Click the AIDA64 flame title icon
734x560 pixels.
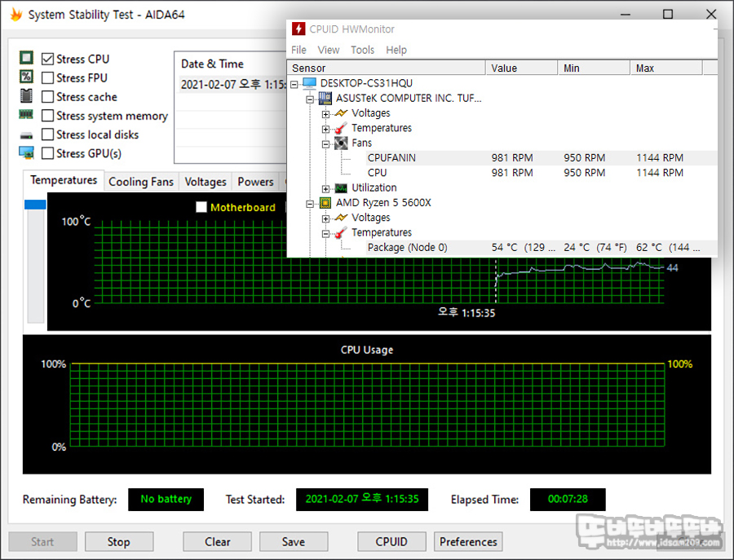pyautogui.click(x=16, y=15)
